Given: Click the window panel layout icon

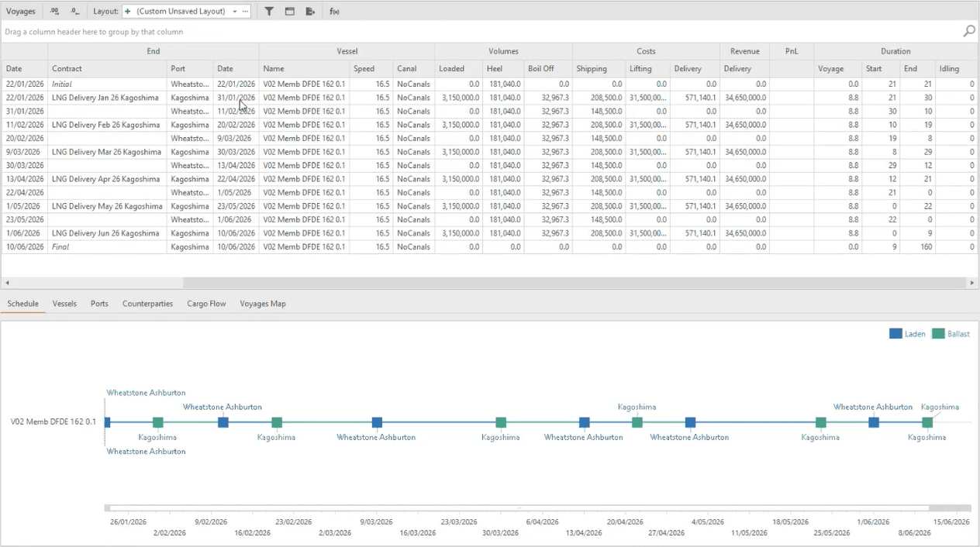Looking at the screenshot, I should pyautogui.click(x=290, y=12).
